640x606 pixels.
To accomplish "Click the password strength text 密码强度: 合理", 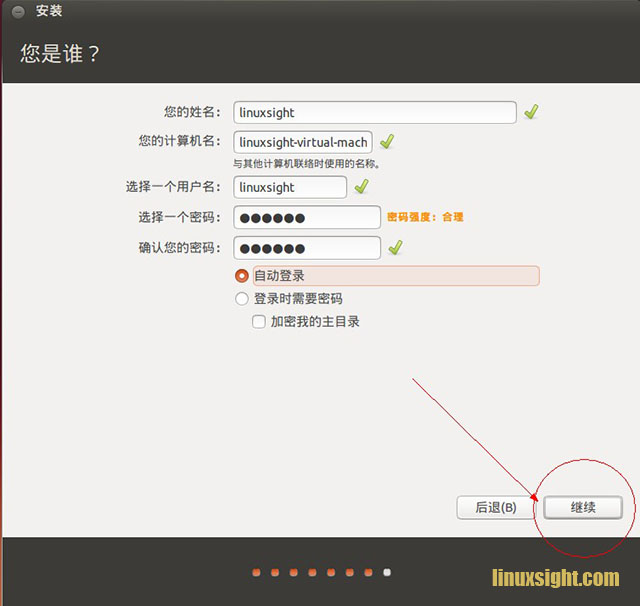I will point(425,217).
